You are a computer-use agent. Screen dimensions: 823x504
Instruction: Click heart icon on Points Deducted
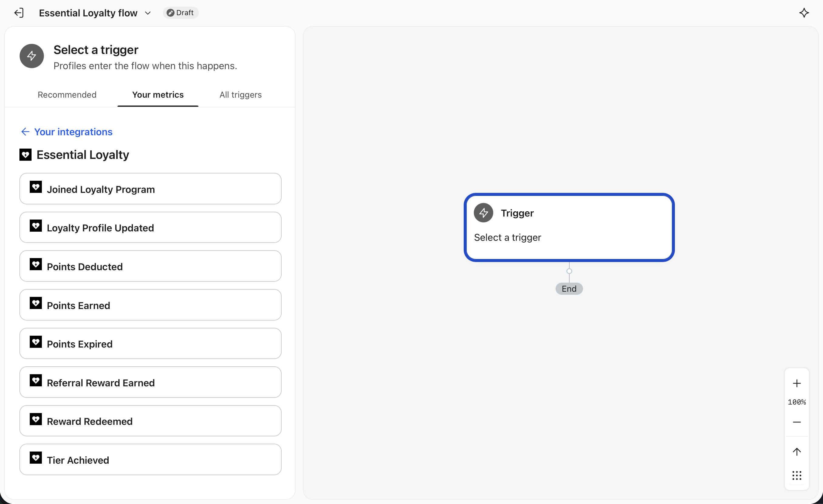coord(36,264)
